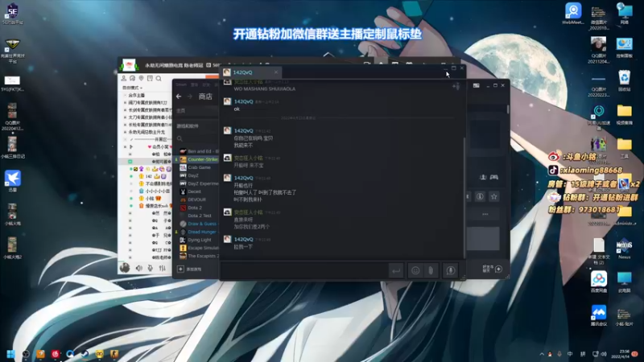Select Dying Light in library list

(x=199, y=240)
